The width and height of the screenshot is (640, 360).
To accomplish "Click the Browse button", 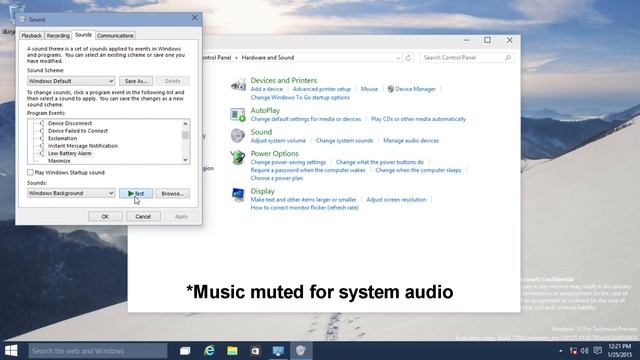I will pos(173,193).
